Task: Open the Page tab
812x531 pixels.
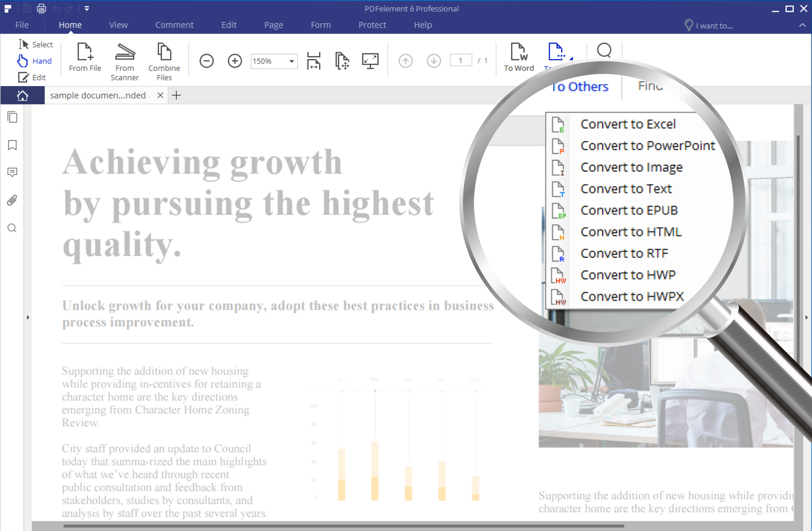Action: click(274, 25)
